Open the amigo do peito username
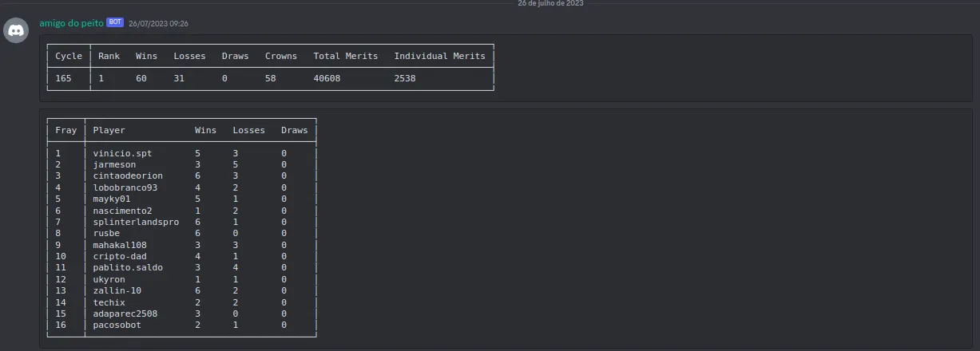This screenshot has width=980, height=351. click(x=72, y=23)
